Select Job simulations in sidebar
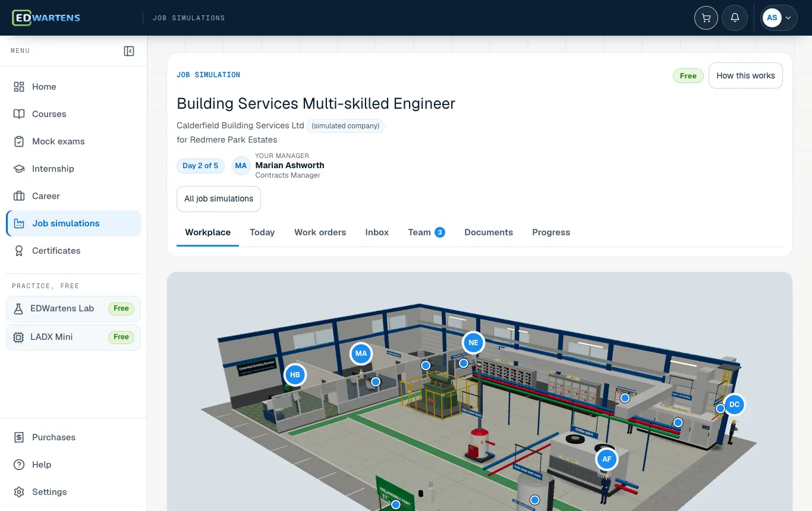 click(x=74, y=223)
